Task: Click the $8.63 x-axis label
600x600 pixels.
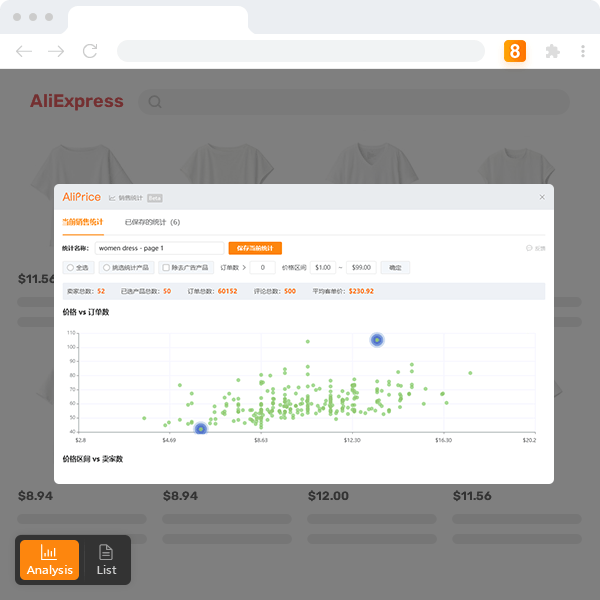Action: coord(261,440)
